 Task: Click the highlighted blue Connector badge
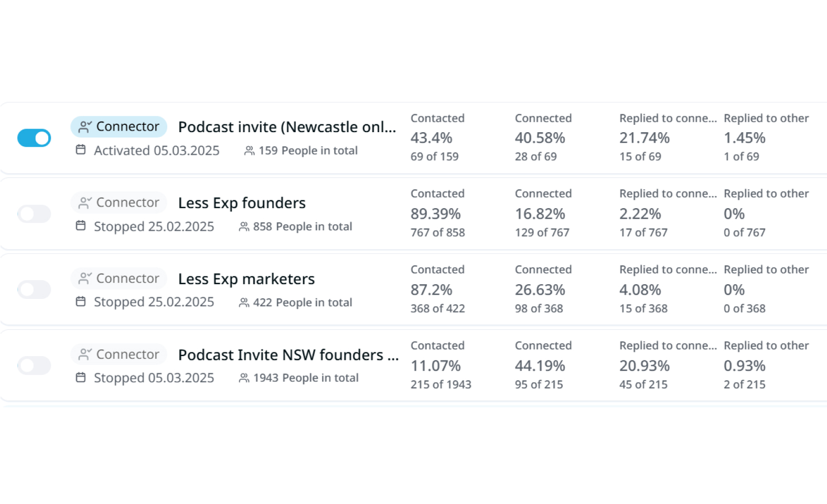click(119, 126)
